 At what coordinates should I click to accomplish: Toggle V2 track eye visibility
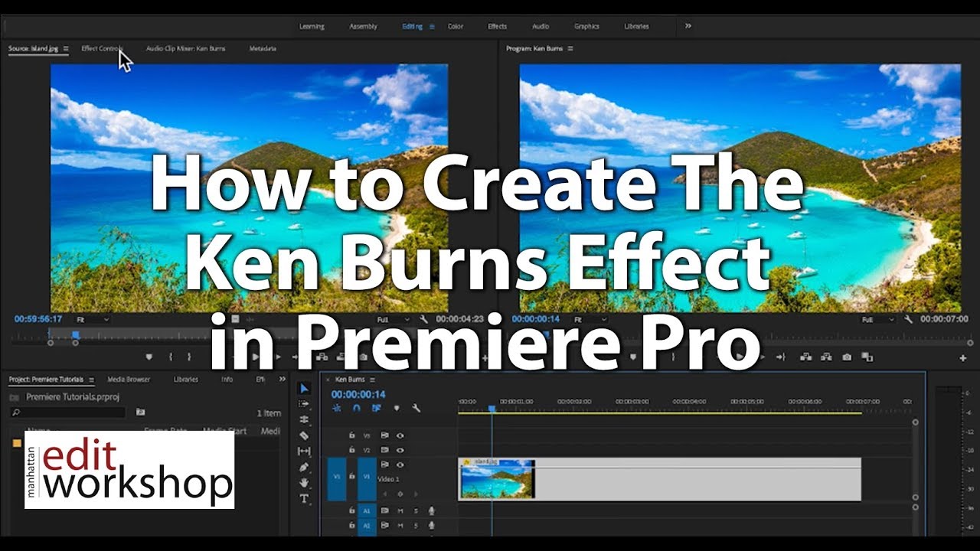click(400, 450)
